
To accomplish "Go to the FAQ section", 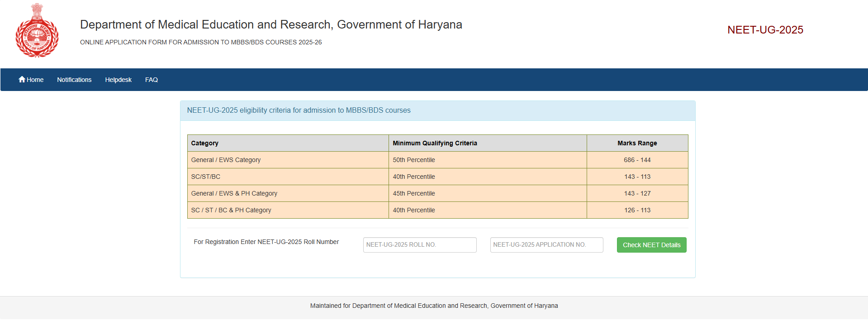I will click(151, 80).
